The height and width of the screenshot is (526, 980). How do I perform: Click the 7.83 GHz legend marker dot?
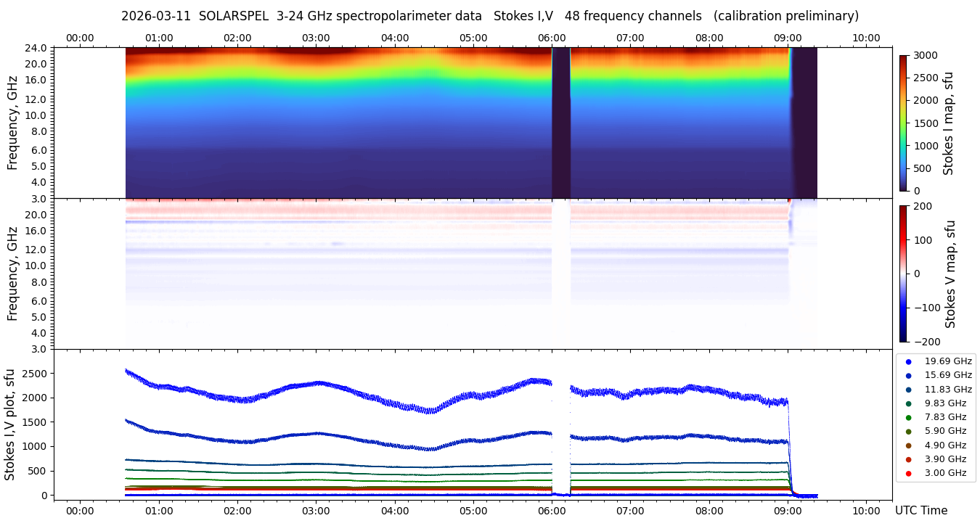(908, 417)
